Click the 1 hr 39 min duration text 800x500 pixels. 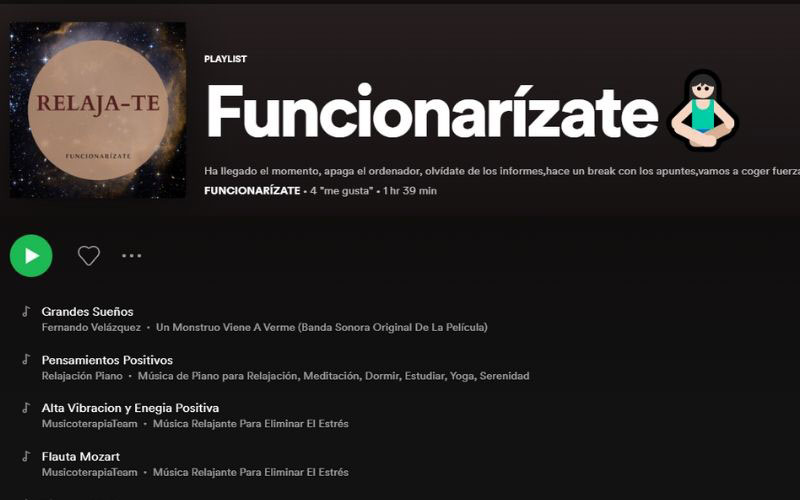(x=410, y=191)
